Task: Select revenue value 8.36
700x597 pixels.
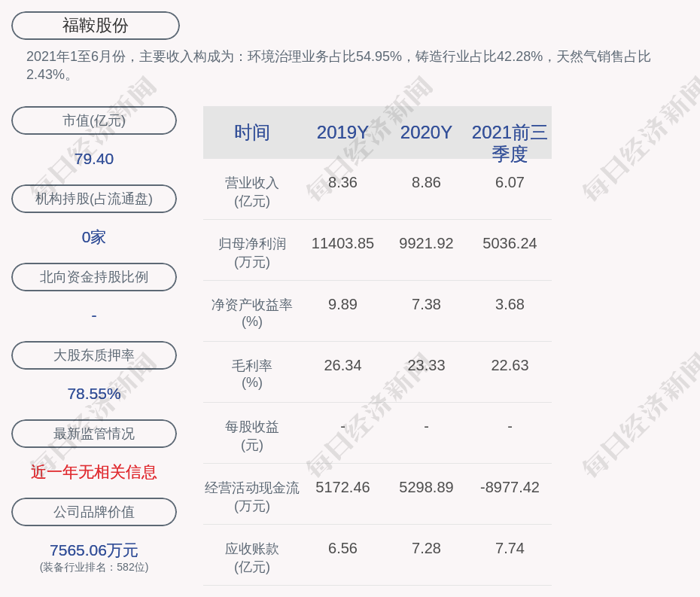Action: pyautogui.click(x=342, y=183)
